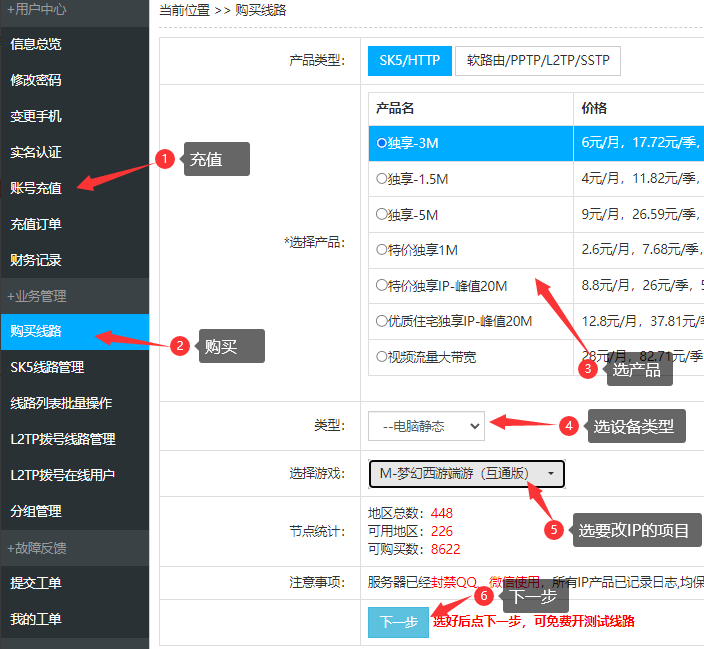Click the 可用地区 value 226
The image size is (704, 649).
442,531
